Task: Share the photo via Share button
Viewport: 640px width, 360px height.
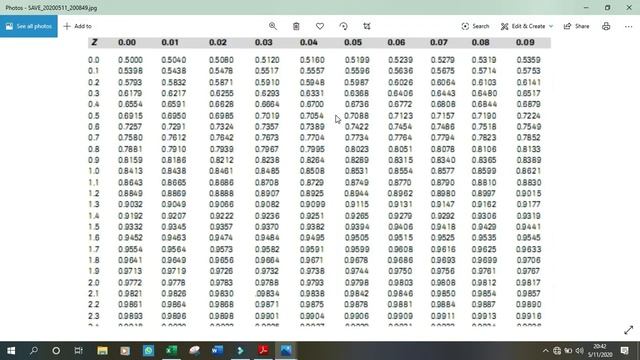Action: point(576,26)
